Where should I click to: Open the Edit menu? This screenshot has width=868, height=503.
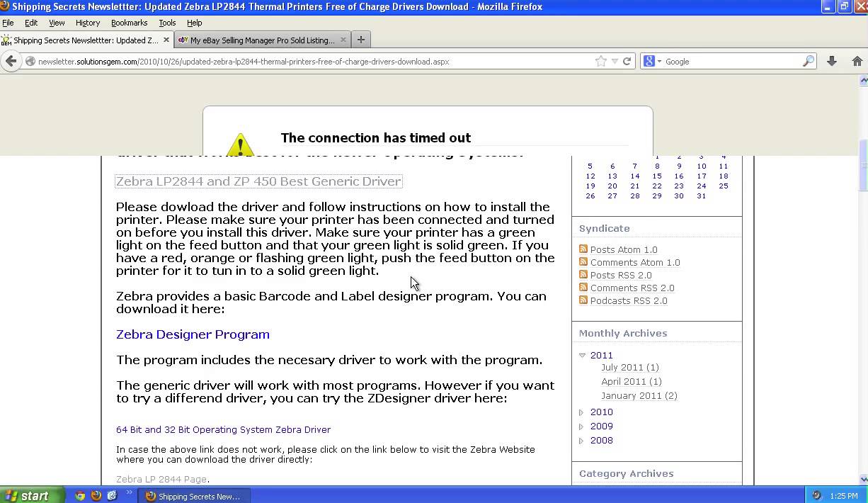click(x=31, y=23)
